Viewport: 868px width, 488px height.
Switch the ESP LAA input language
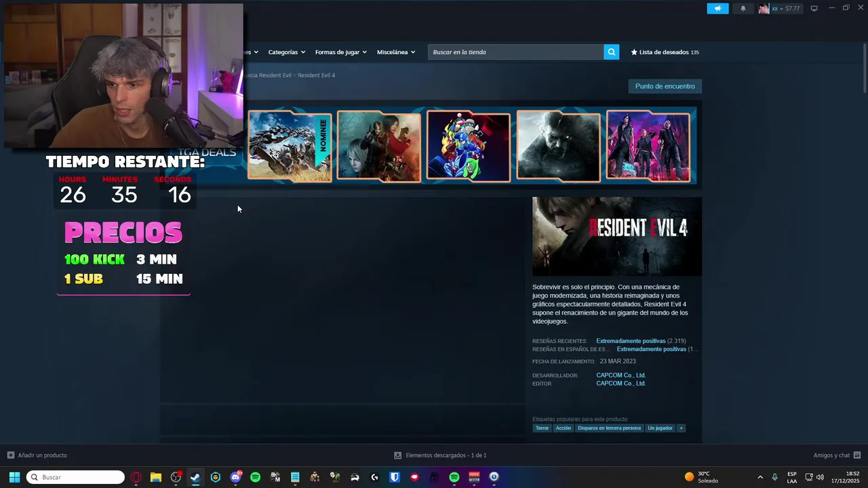(792, 477)
